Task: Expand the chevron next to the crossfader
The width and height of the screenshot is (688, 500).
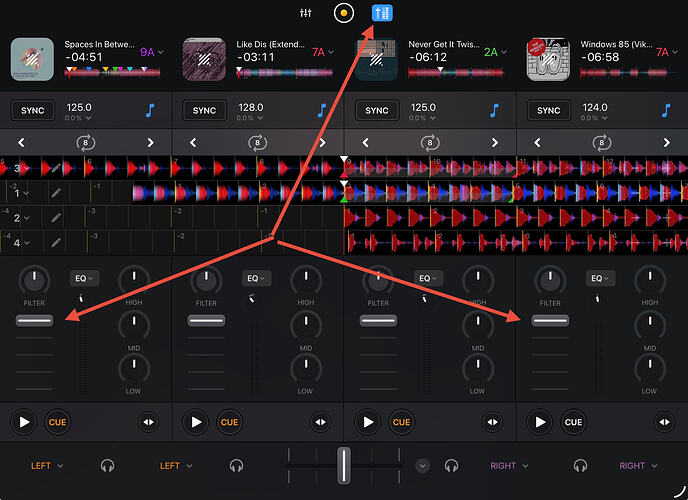Action: pyautogui.click(x=422, y=465)
